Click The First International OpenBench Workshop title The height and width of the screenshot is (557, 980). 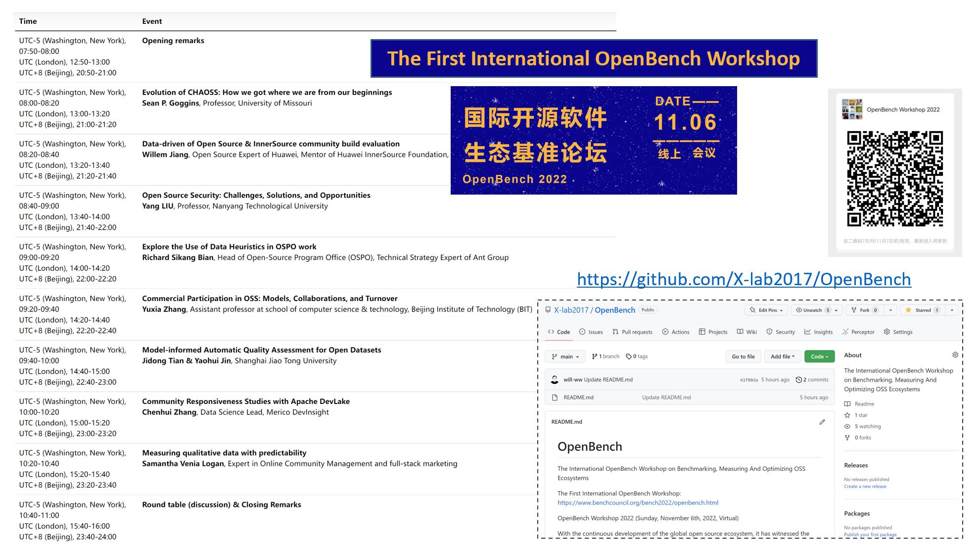(594, 58)
